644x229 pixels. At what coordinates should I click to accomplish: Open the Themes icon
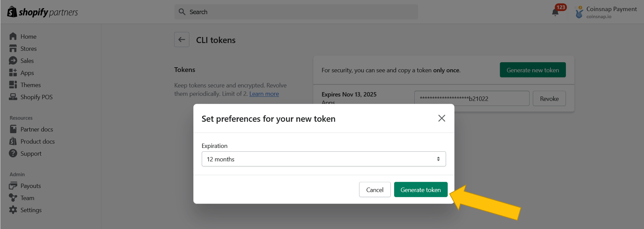[13, 85]
